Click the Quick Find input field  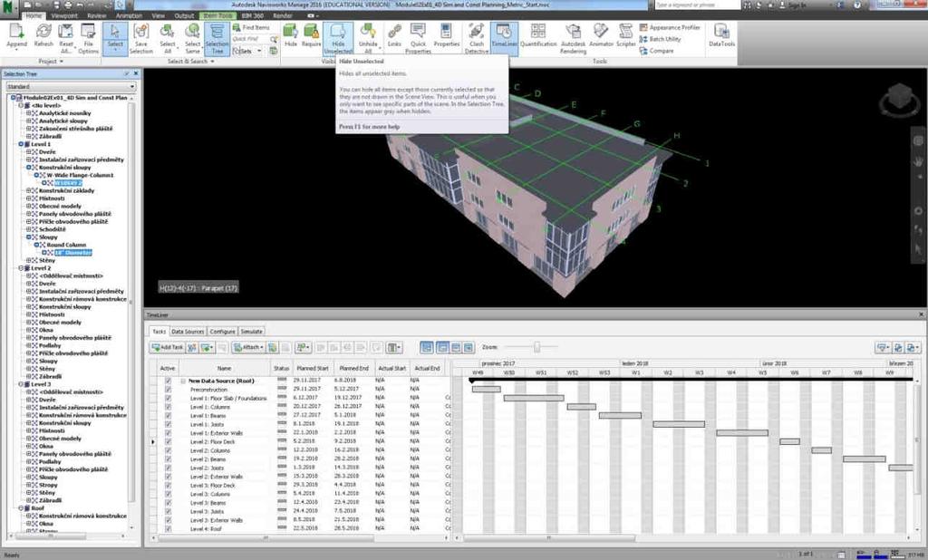coord(250,39)
